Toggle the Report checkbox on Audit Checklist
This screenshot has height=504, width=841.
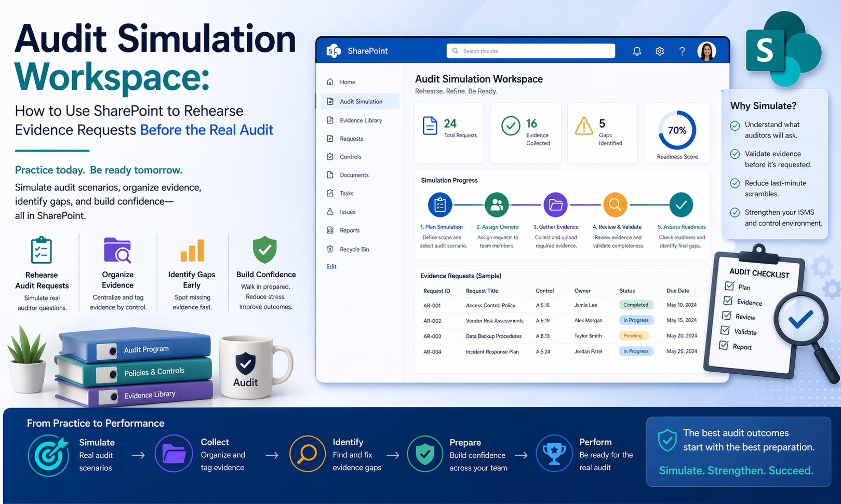coord(723,345)
